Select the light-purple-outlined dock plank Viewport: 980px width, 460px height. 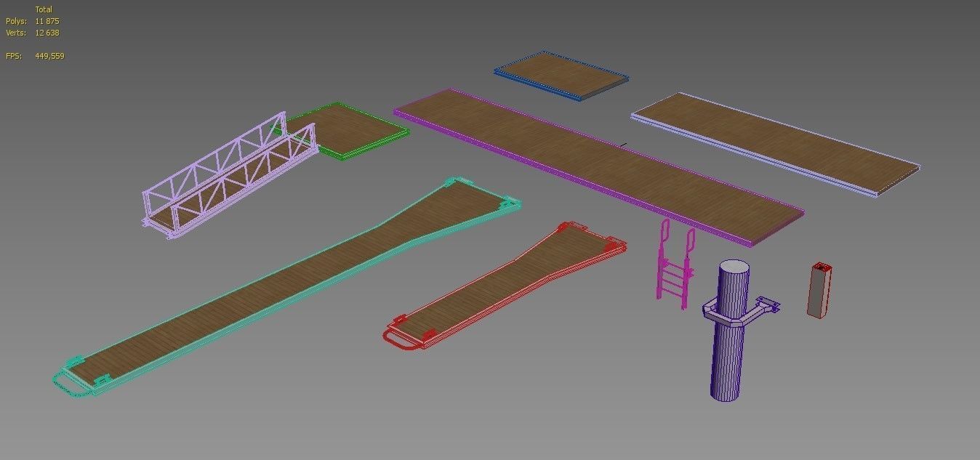click(776, 144)
